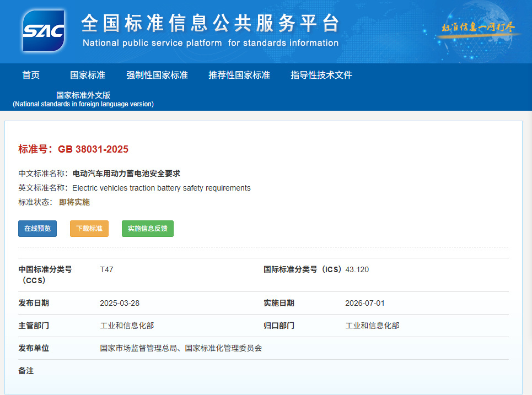Screen dimensions: 532x395
Task: Click the site title 全国标准信息公共服务平台
Action: [211, 23]
